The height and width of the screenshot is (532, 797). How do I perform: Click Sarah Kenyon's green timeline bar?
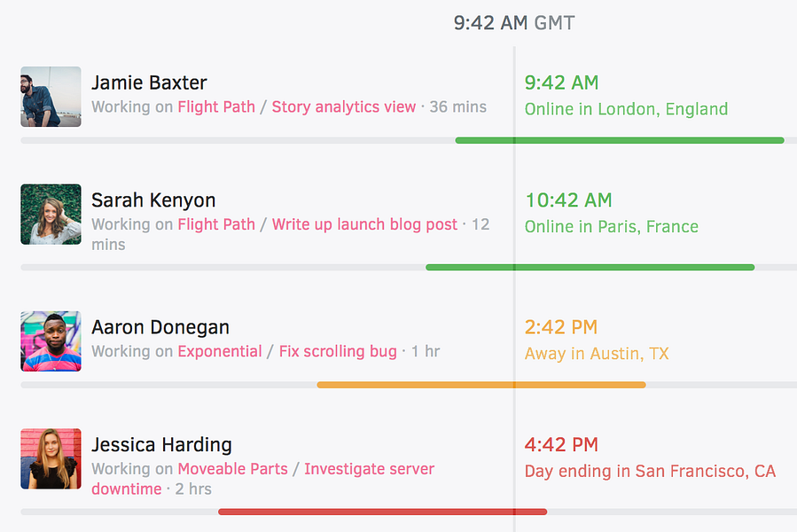590,267
